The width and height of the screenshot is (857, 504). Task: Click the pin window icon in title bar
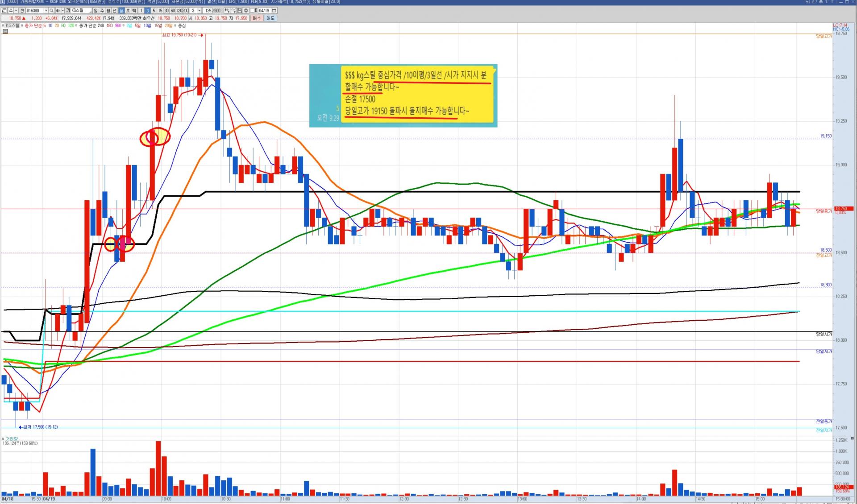[x=821, y=2]
